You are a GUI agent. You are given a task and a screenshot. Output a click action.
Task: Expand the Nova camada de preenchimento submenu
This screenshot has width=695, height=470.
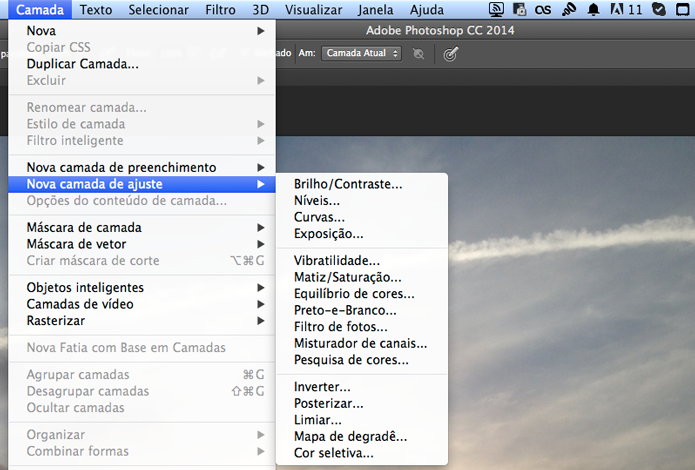point(142,167)
